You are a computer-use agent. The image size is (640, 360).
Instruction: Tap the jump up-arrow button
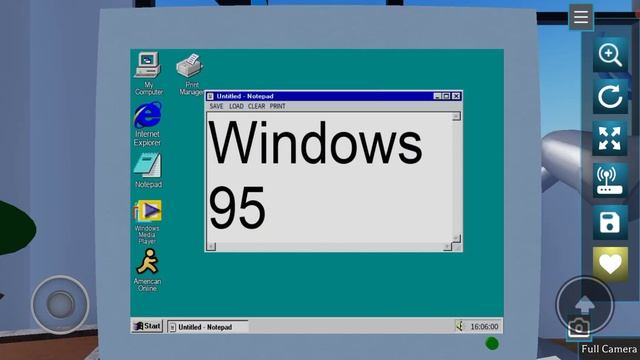point(584,304)
